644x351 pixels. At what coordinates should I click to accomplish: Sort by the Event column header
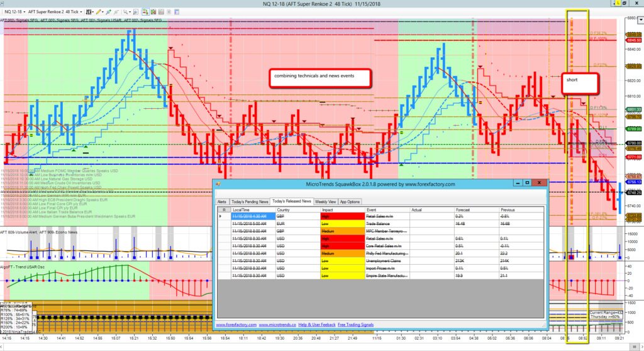[x=387, y=209]
